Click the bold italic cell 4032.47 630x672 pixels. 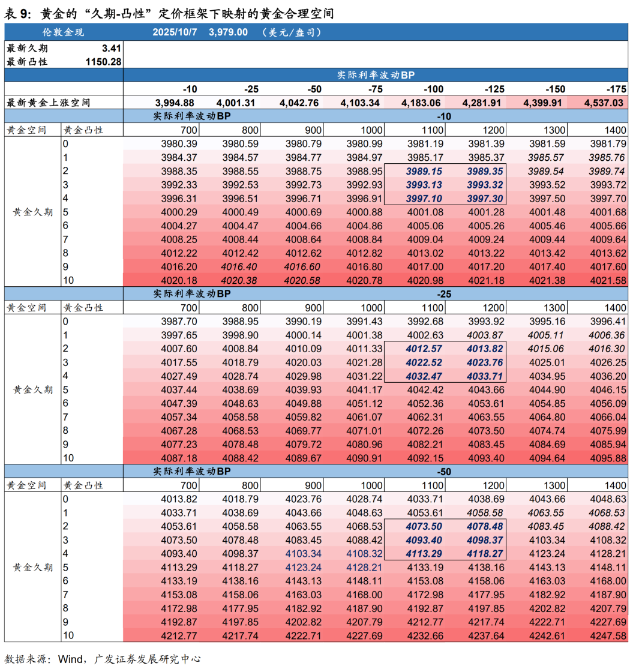coord(425,376)
